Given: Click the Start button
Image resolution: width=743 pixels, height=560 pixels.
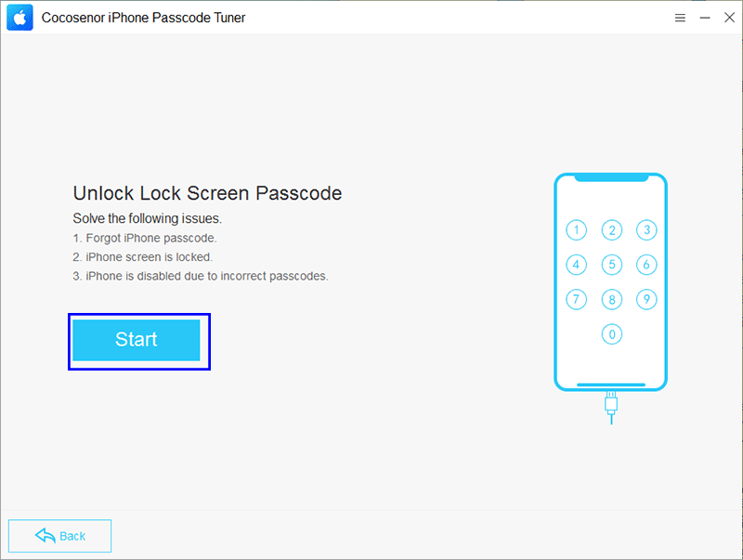Looking at the screenshot, I should coord(137,340).
